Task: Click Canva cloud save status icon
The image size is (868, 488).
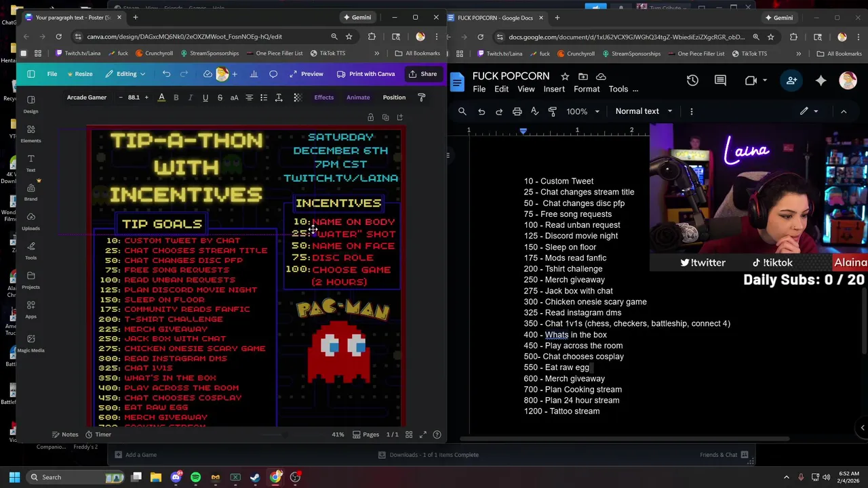Action: pyautogui.click(x=208, y=74)
